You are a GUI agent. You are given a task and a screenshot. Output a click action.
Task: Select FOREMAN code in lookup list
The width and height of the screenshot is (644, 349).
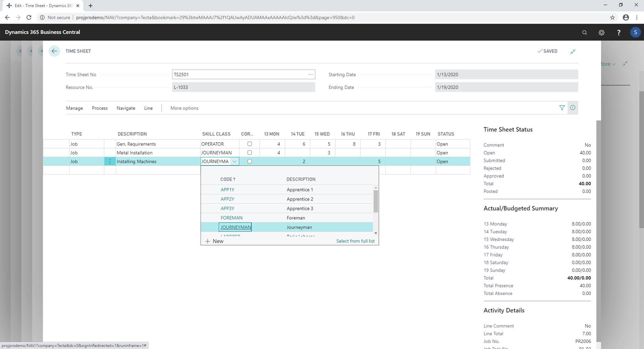click(231, 218)
